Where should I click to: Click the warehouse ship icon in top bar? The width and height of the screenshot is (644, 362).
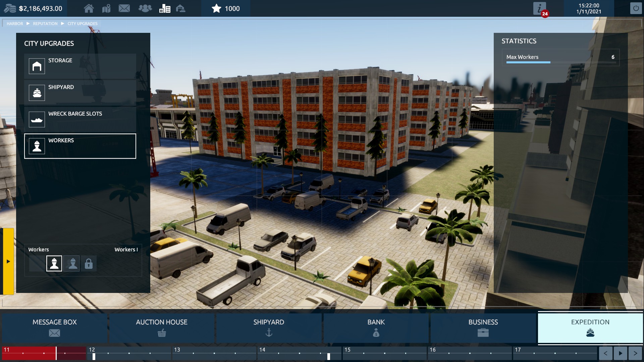[181, 8]
